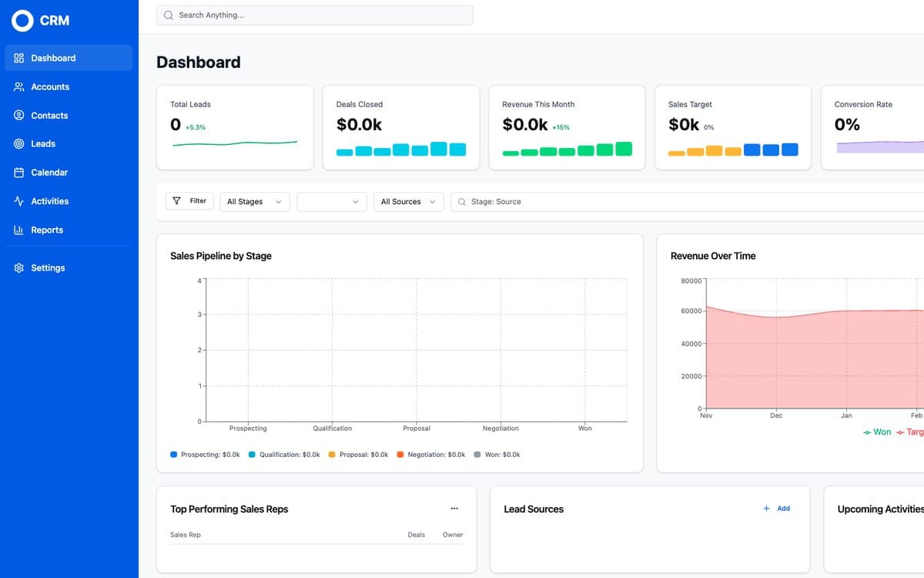Click the Total Leads green sparkline
Image resolution: width=924 pixels, height=578 pixels.
235,143
